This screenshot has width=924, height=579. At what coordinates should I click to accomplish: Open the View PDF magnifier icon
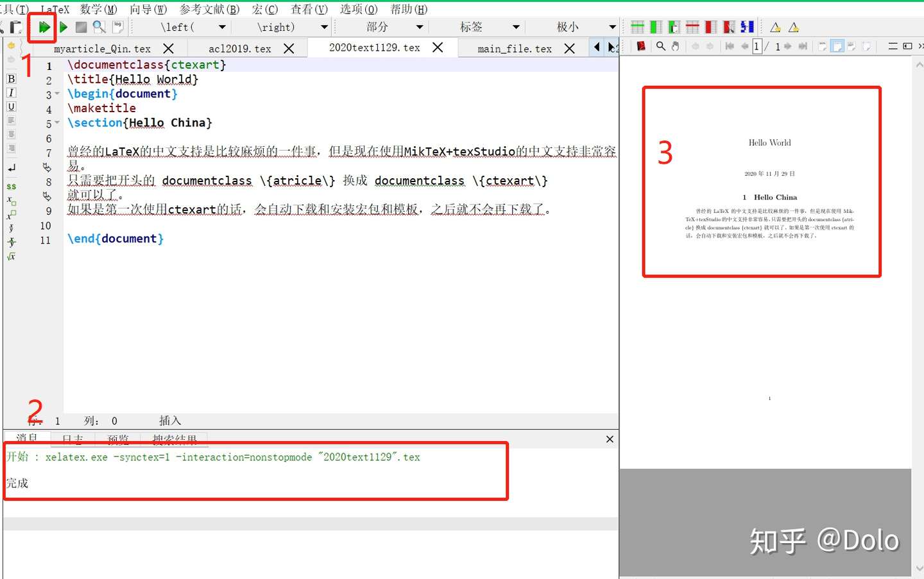tap(99, 27)
